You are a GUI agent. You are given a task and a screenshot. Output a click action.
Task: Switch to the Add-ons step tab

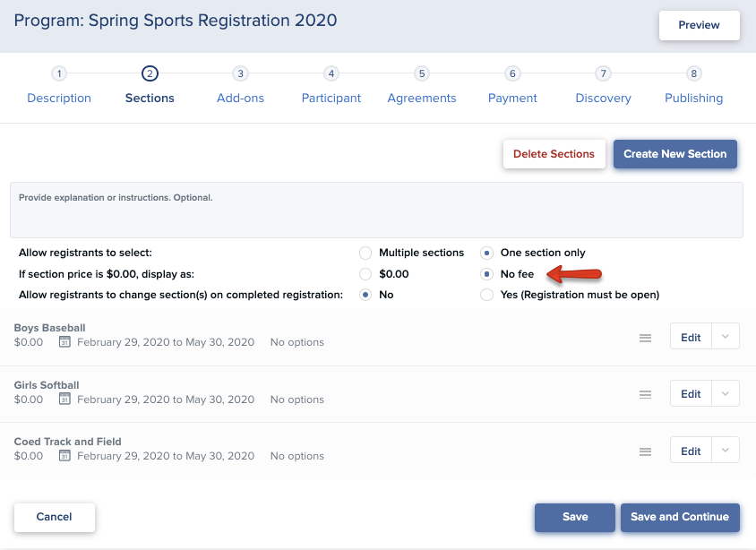tap(241, 98)
